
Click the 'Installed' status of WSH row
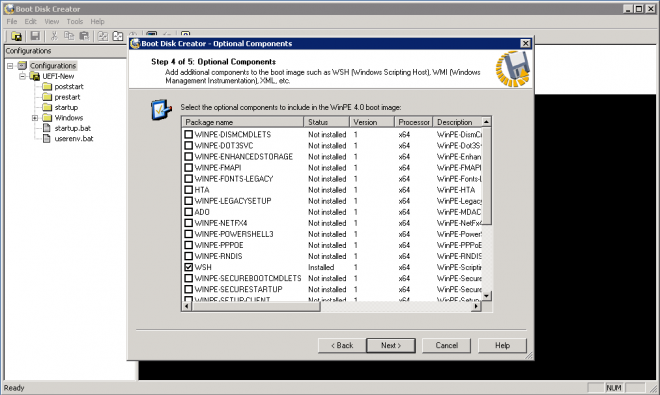(321, 267)
